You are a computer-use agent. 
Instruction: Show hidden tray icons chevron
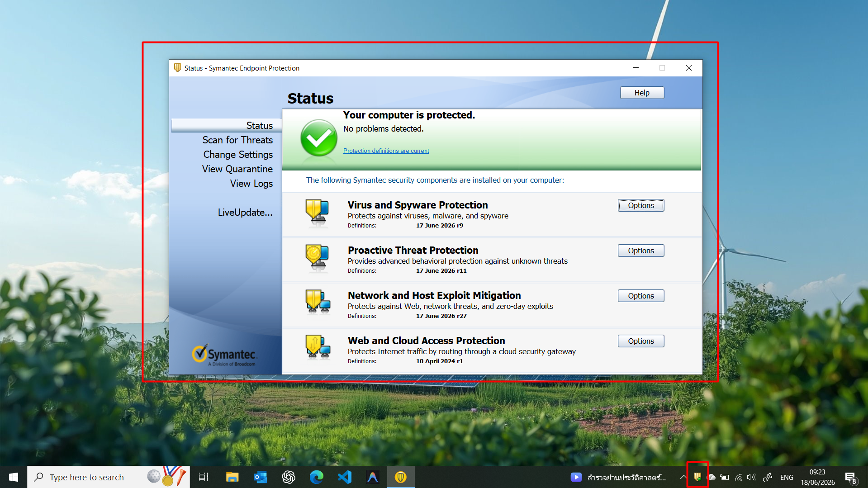(x=683, y=477)
